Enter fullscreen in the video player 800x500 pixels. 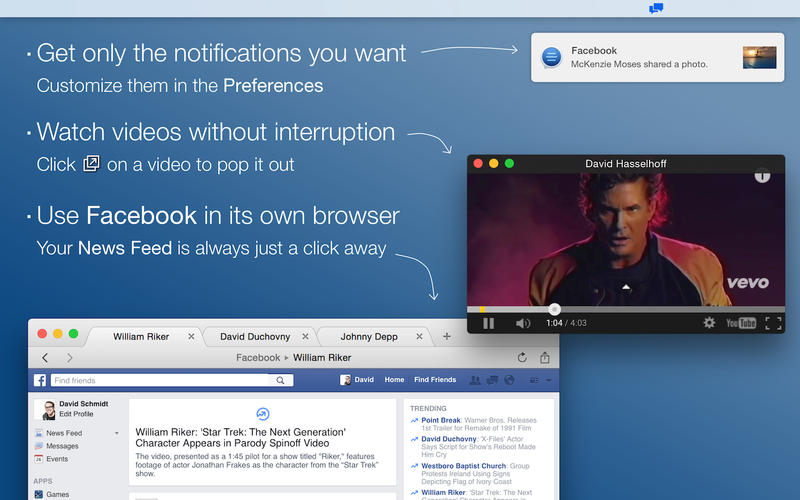point(773,323)
